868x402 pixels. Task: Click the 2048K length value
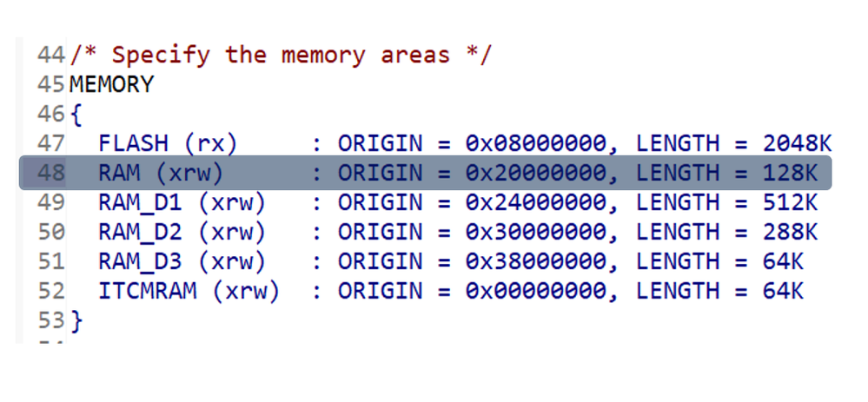797,144
